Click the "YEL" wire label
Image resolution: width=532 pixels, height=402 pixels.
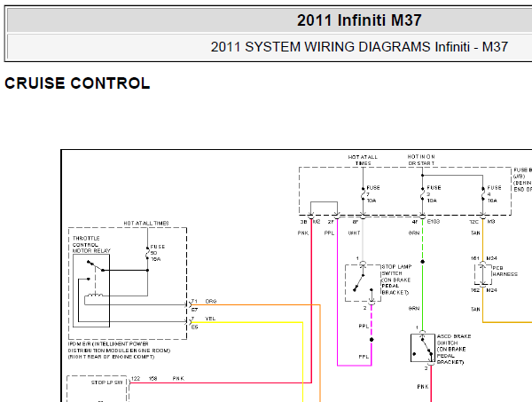[x=210, y=319]
